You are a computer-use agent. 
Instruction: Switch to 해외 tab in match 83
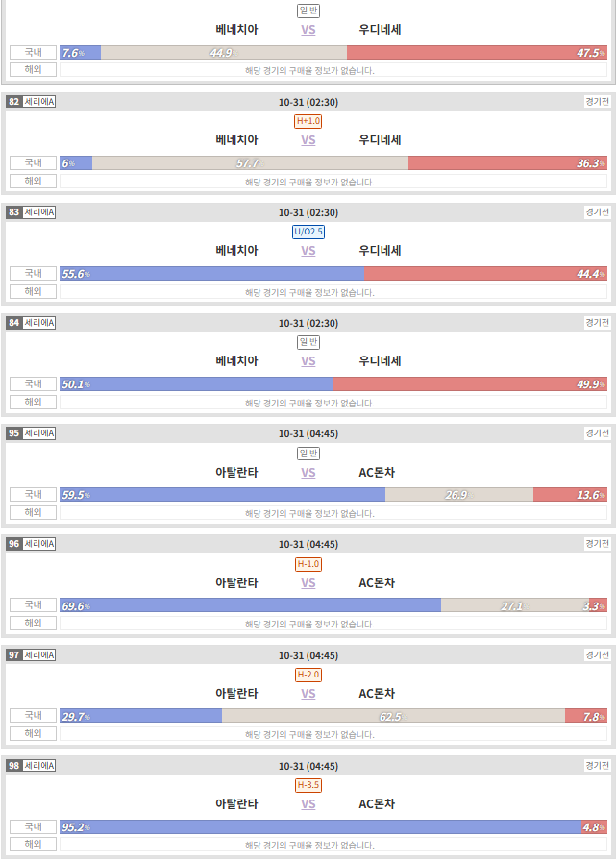tap(33, 291)
